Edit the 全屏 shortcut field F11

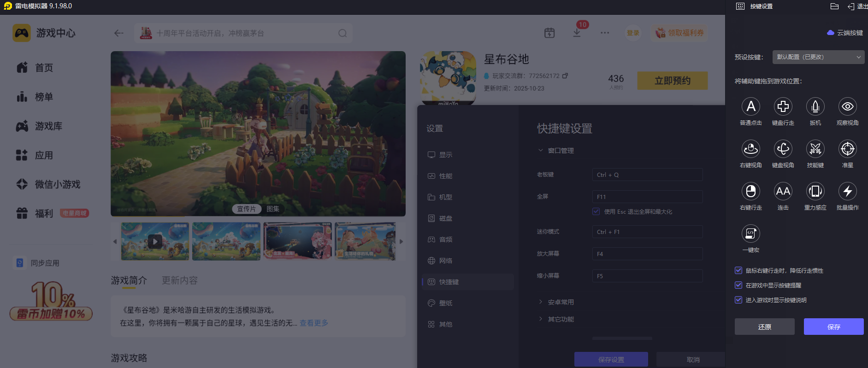647,197
